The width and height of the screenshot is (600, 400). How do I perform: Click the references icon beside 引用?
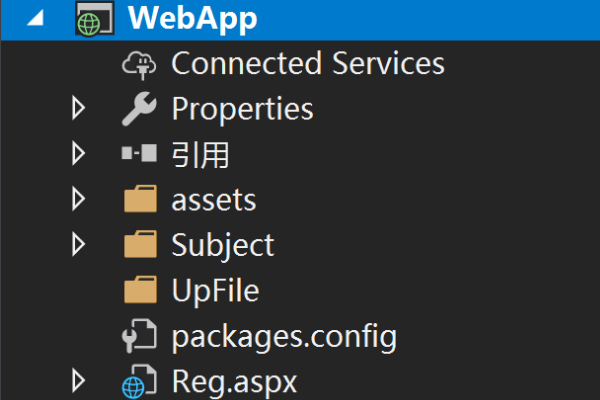[x=140, y=154]
